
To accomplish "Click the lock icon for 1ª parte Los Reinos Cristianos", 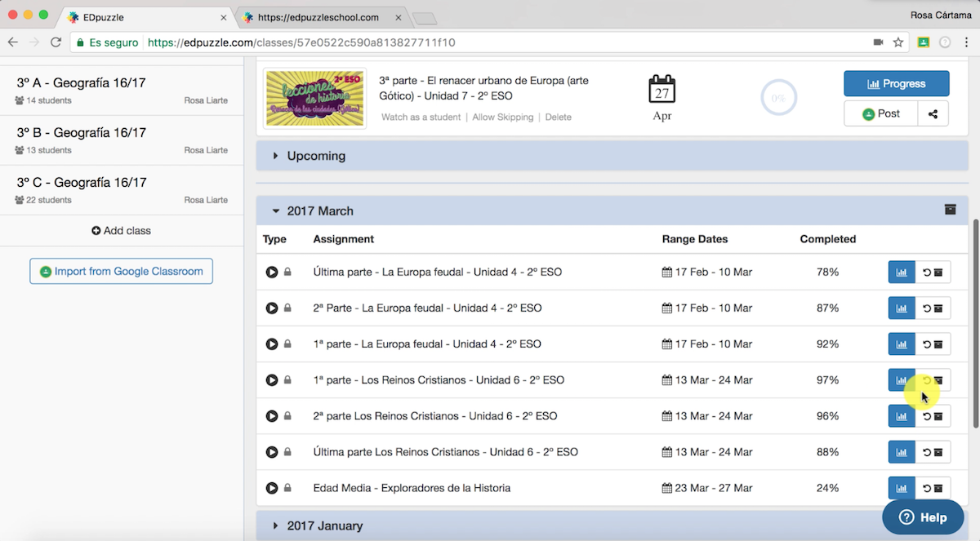I will pyautogui.click(x=287, y=380).
